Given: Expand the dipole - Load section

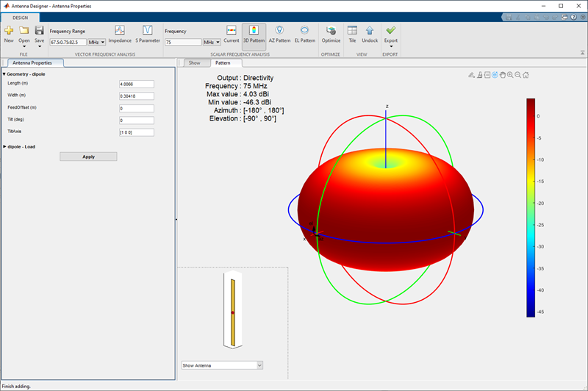Looking at the screenshot, I should point(20,146).
